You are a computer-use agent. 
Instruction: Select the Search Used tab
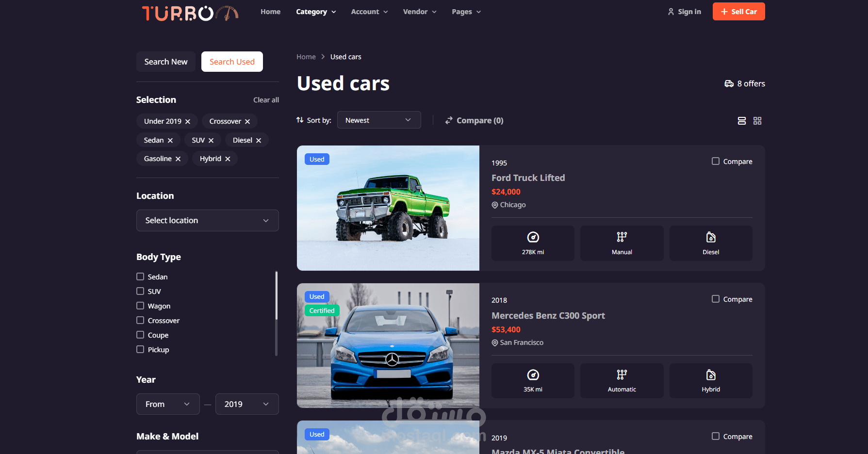[x=232, y=62]
